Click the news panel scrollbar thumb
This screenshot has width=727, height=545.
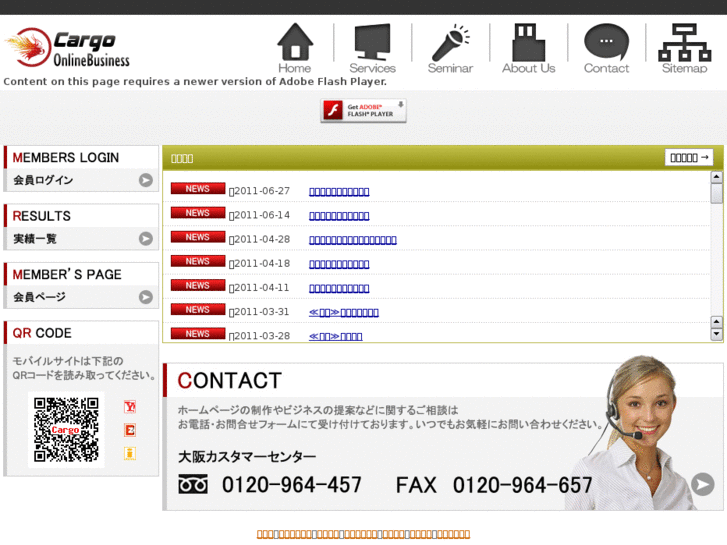pos(716,193)
